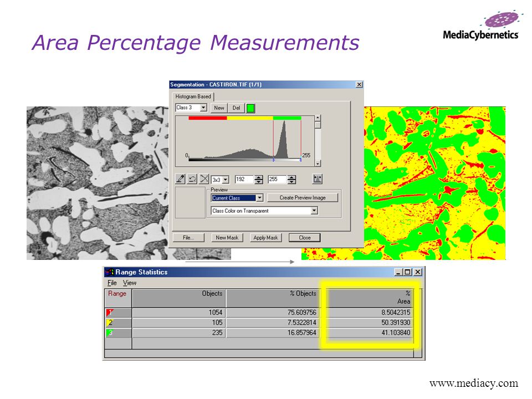Viewport: 532px width, 399px height.
Task: Decrease the 192 lower threshold value
Action: tap(259, 182)
